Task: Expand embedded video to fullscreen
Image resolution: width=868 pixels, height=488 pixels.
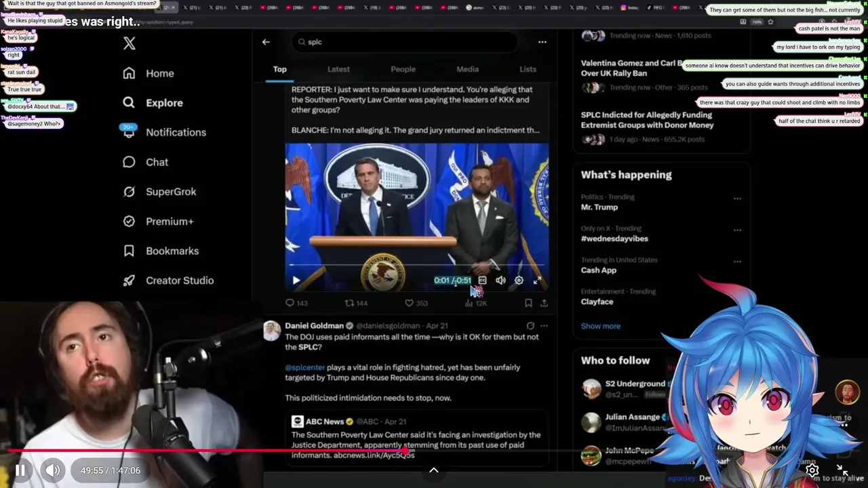Action: 537,281
